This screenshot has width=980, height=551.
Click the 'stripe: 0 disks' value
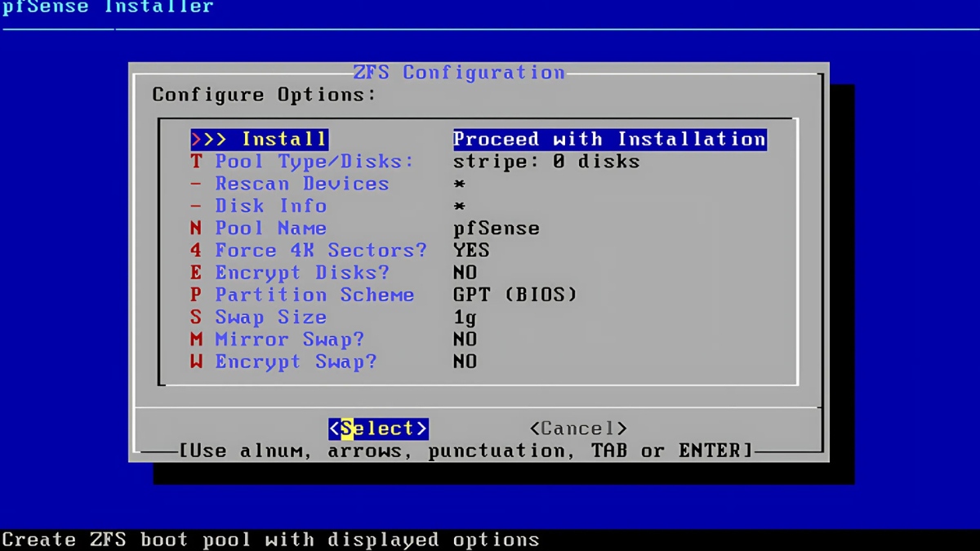pos(546,162)
